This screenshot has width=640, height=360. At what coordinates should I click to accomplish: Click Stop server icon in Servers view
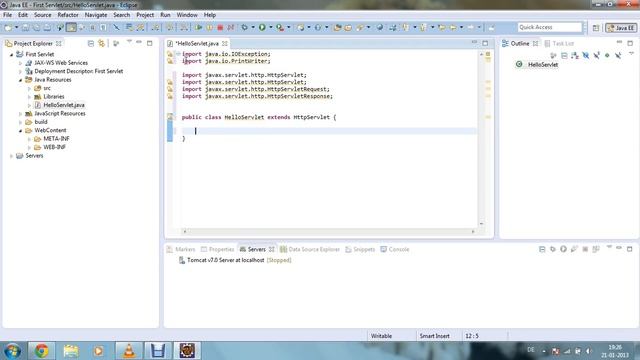click(x=585, y=249)
